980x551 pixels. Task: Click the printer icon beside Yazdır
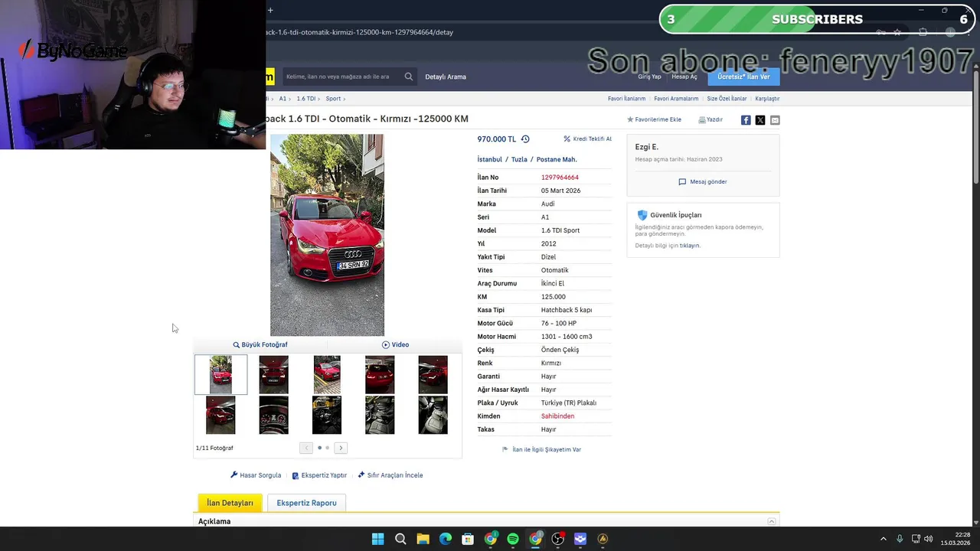click(x=701, y=119)
